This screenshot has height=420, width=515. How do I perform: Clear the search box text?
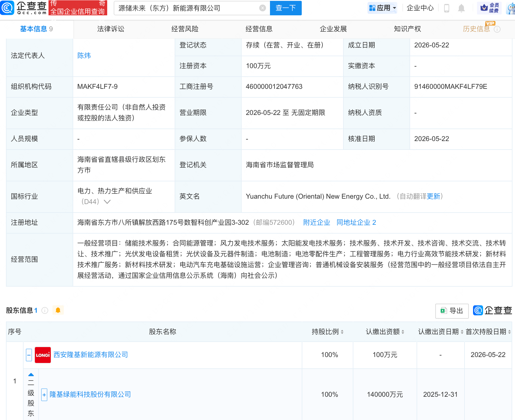(x=263, y=8)
